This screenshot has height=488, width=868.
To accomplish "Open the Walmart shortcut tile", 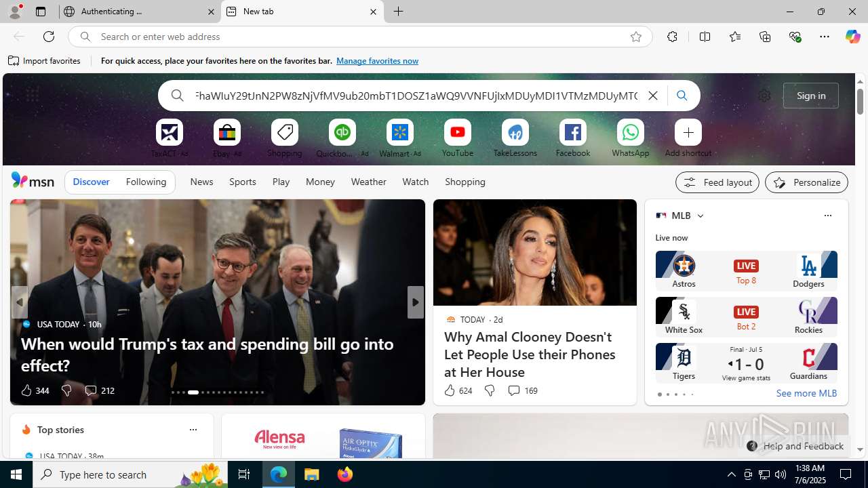I will [x=400, y=133].
